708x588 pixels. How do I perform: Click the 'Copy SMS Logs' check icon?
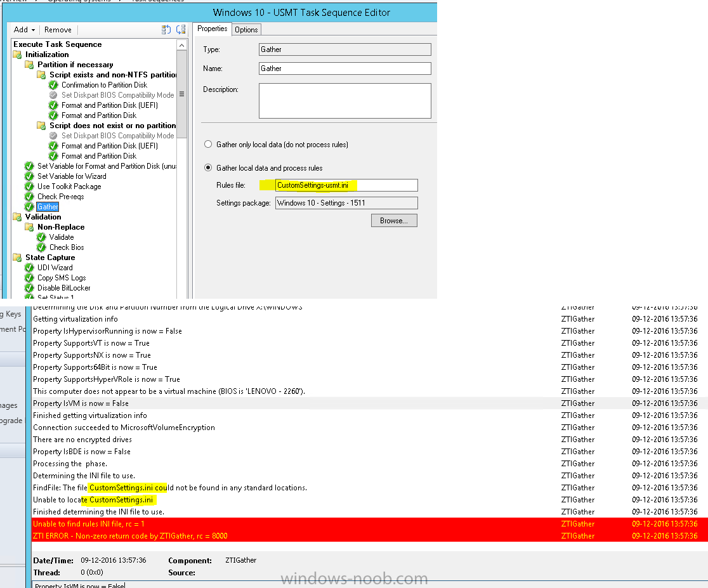29,278
